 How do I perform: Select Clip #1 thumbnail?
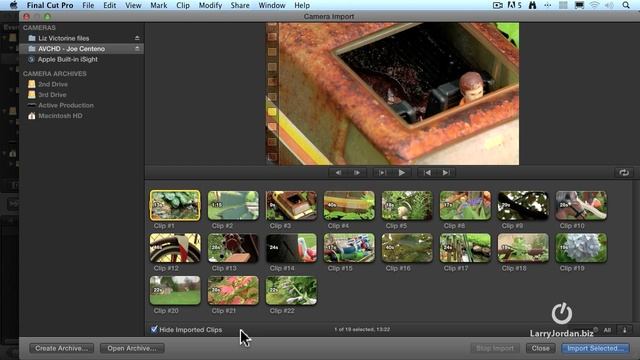(175, 205)
